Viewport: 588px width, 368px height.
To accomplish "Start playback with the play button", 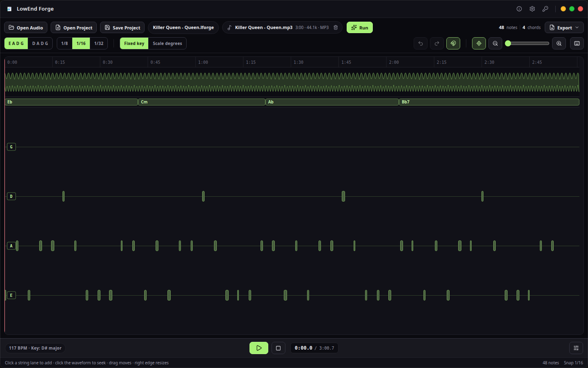I will [259, 348].
